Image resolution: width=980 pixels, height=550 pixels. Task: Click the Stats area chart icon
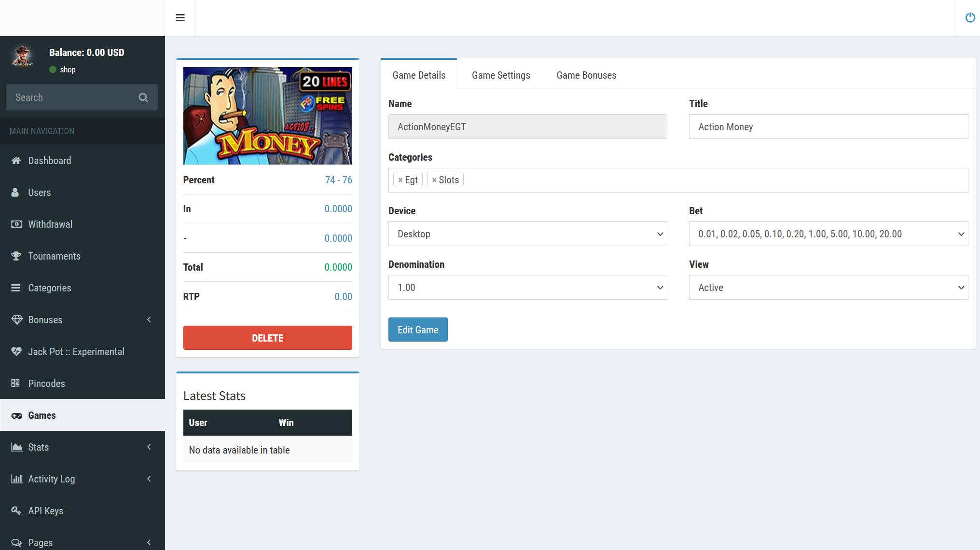(17, 447)
